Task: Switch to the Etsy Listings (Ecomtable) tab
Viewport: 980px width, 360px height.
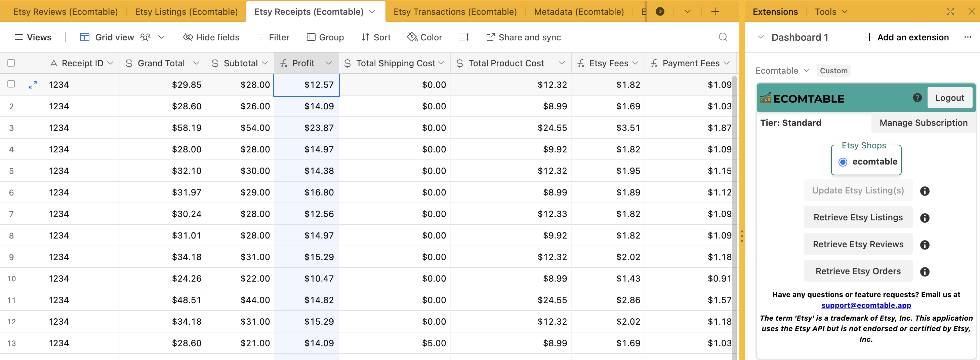Action: coord(186,12)
